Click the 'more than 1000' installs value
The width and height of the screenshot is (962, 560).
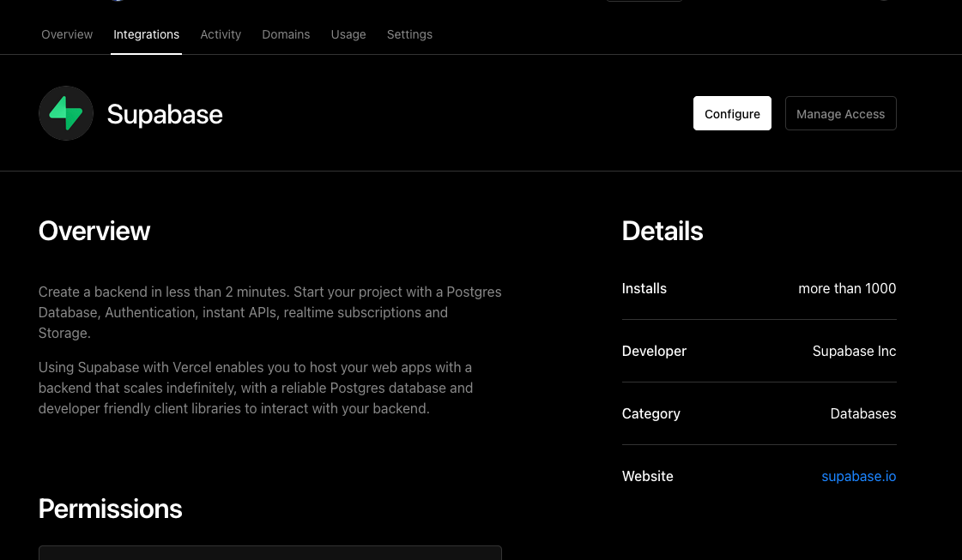pos(847,288)
